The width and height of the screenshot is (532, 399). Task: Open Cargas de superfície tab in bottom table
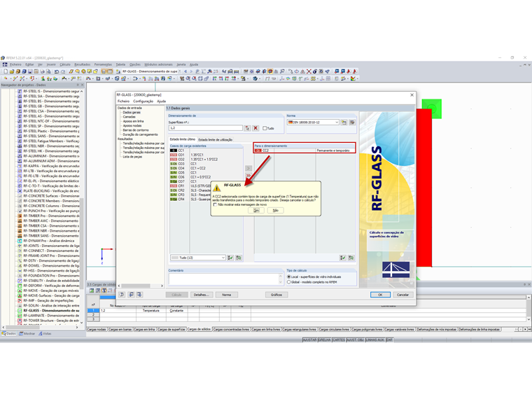click(171, 329)
